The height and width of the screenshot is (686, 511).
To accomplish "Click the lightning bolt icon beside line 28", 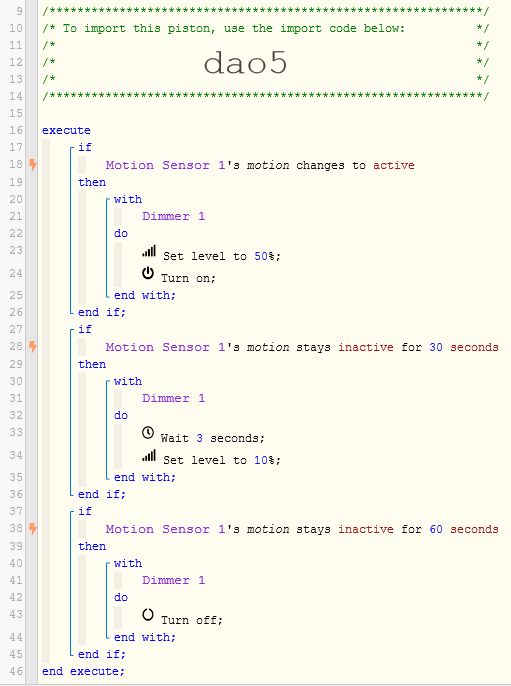I will (x=33, y=346).
